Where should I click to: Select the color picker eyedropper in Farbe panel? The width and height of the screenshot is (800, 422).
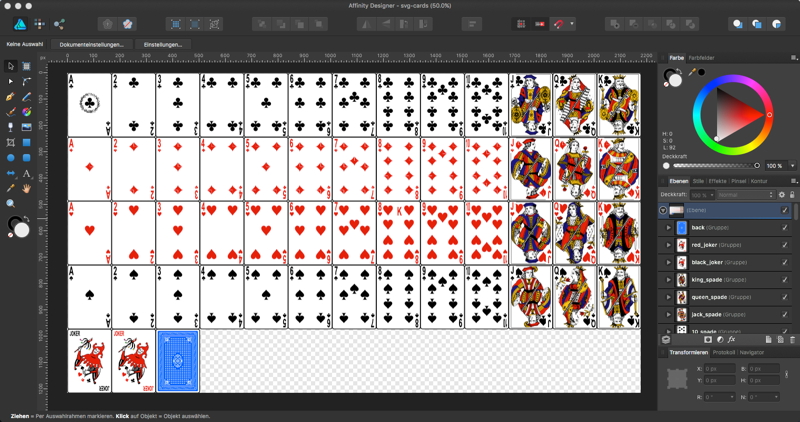(691, 72)
